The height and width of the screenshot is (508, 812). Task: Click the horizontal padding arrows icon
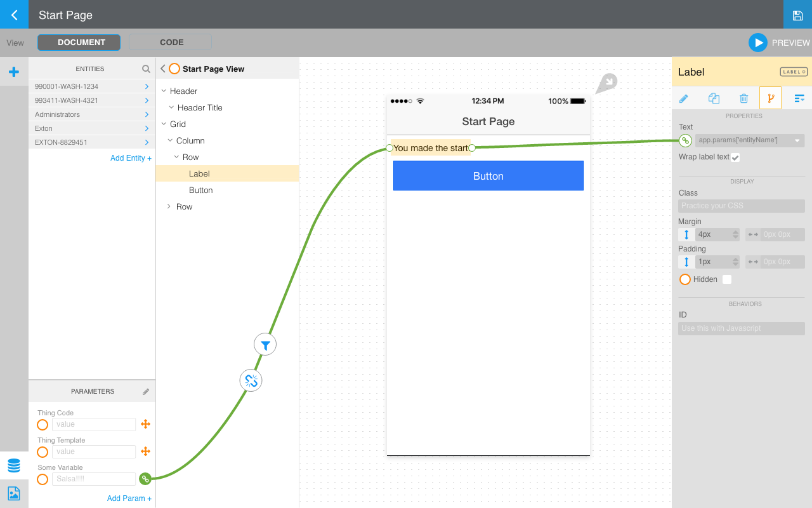click(753, 262)
